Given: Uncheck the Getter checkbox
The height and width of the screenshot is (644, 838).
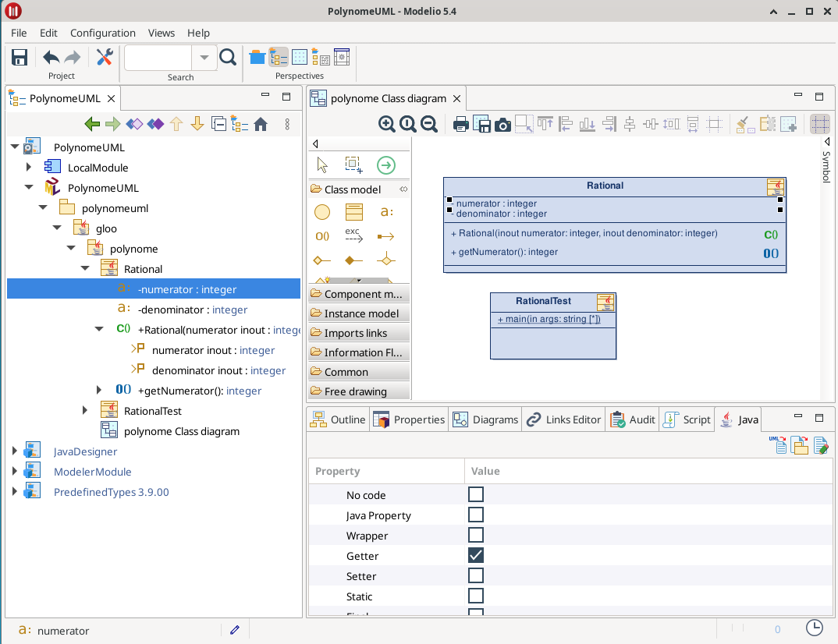Looking at the screenshot, I should (x=476, y=555).
